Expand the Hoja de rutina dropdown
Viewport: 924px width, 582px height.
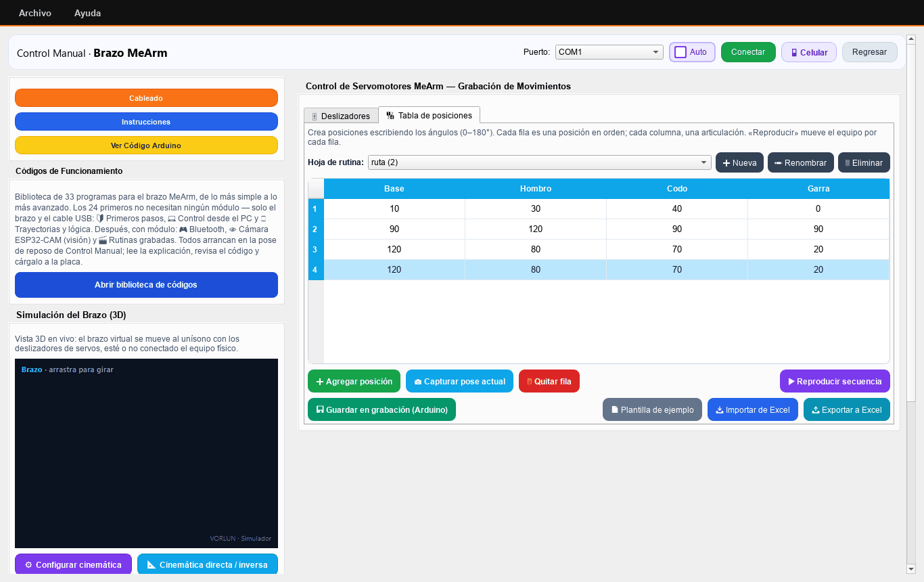click(539, 162)
